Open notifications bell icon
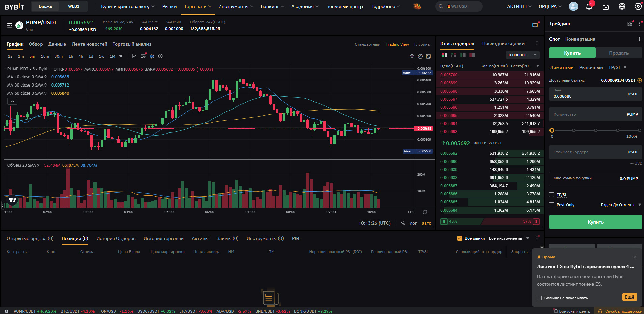 pyautogui.click(x=589, y=6)
